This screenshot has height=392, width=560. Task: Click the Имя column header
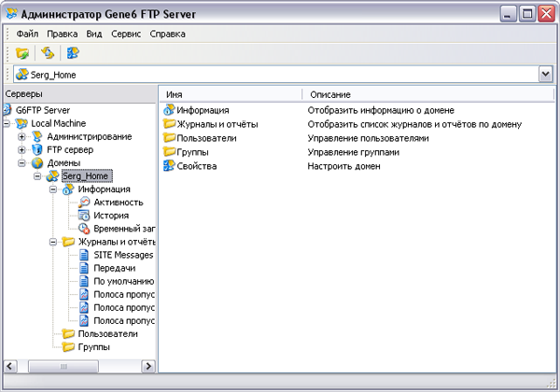click(x=231, y=94)
